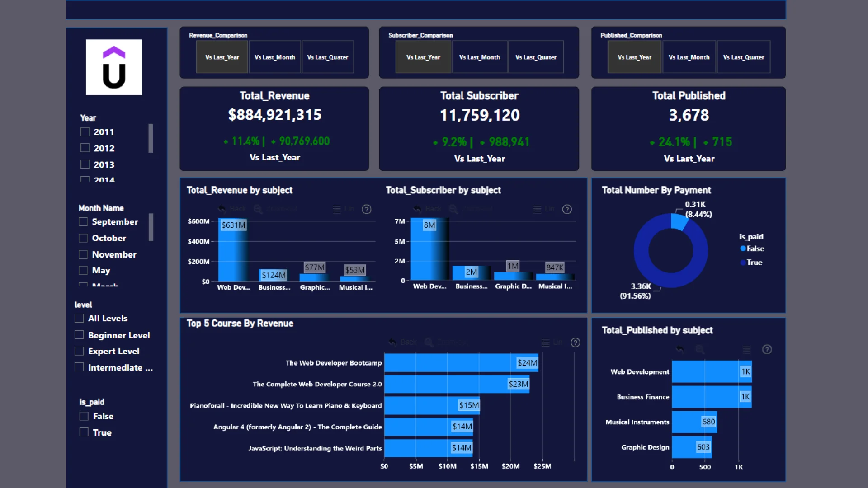This screenshot has width=868, height=488.
Task: Select the Intermediate level checkbox
Action: click(x=79, y=367)
